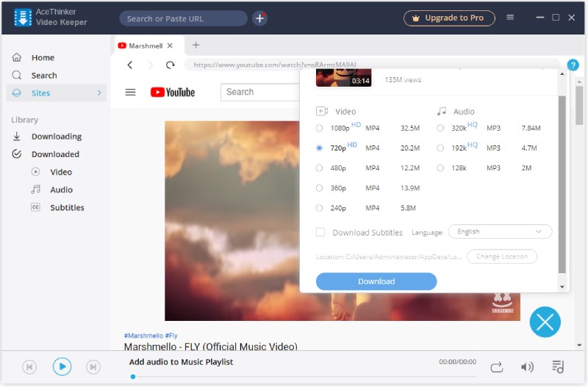
Task: Click the blue Download button
Action: tap(376, 281)
